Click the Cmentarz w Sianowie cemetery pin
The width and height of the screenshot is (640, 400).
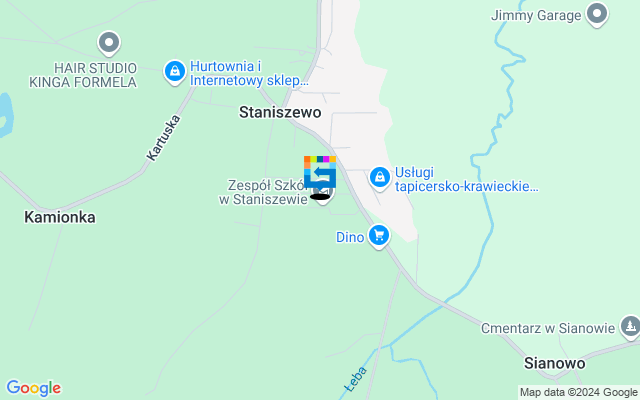pyautogui.click(x=631, y=327)
